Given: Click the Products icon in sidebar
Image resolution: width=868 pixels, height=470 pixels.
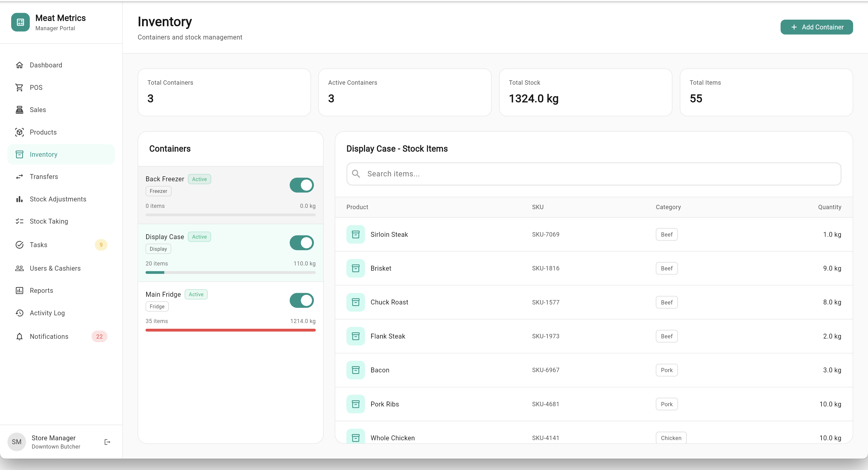Looking at the screenshot, I should (x=20, y=132).
